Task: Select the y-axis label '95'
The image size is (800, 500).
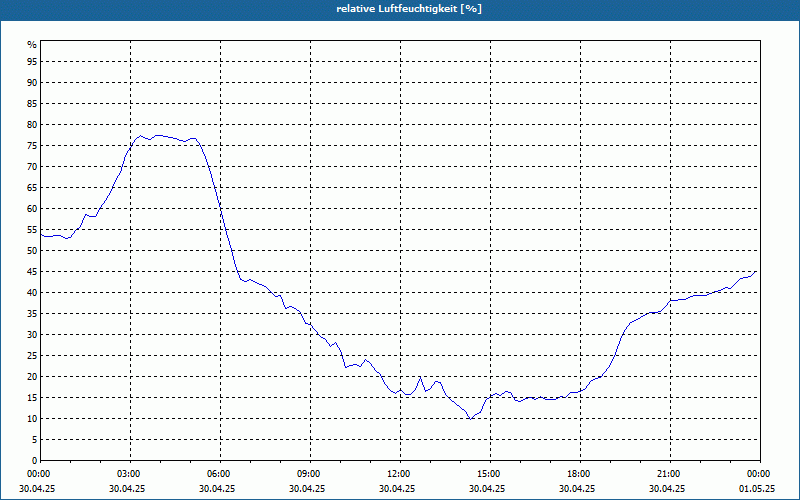Action: pos(32,62)
